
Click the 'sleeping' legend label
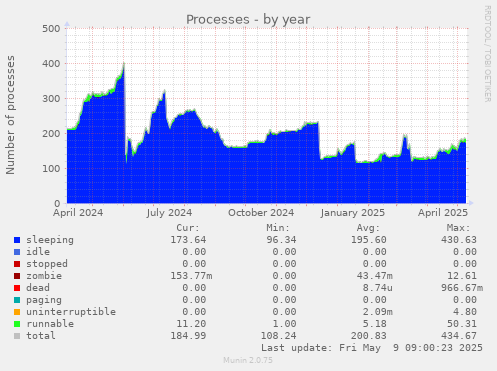coord(50,240)
